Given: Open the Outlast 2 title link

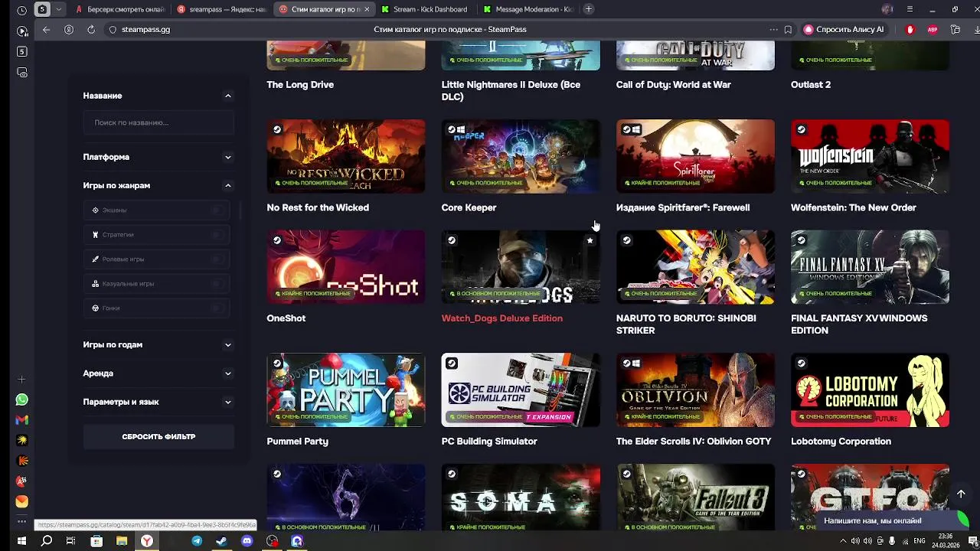Looking at the screenshot, I should 811,85.
